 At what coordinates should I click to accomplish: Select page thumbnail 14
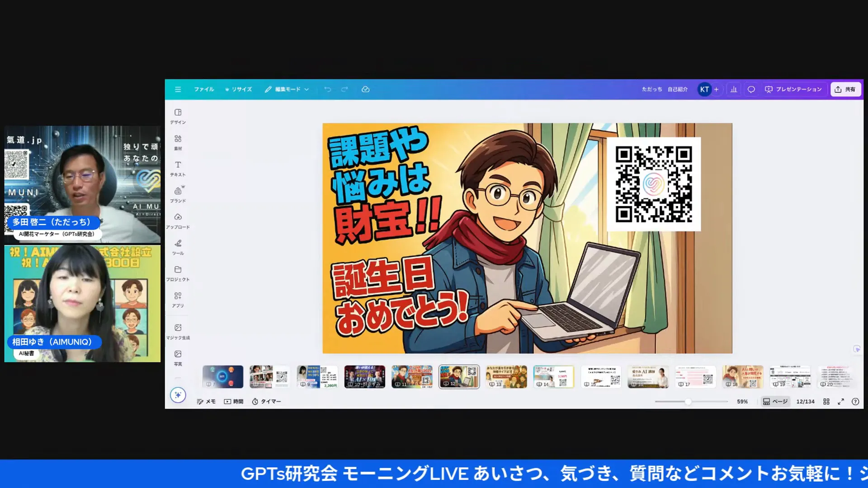(x=553, y=377)
